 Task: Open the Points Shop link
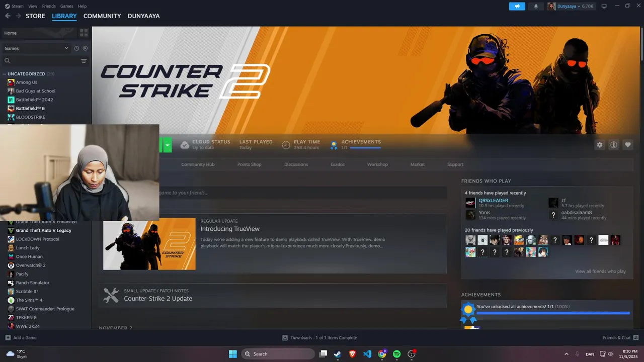(x=250, y=164)
